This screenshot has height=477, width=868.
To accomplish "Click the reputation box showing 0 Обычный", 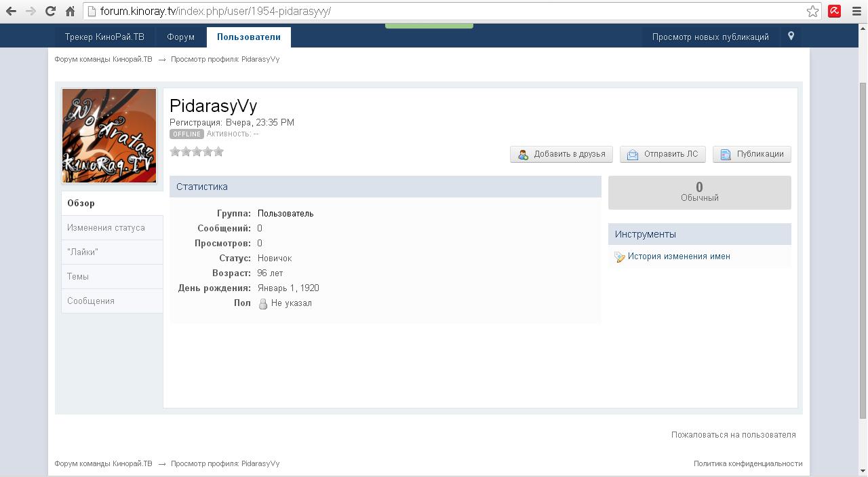I will point(699,193).
